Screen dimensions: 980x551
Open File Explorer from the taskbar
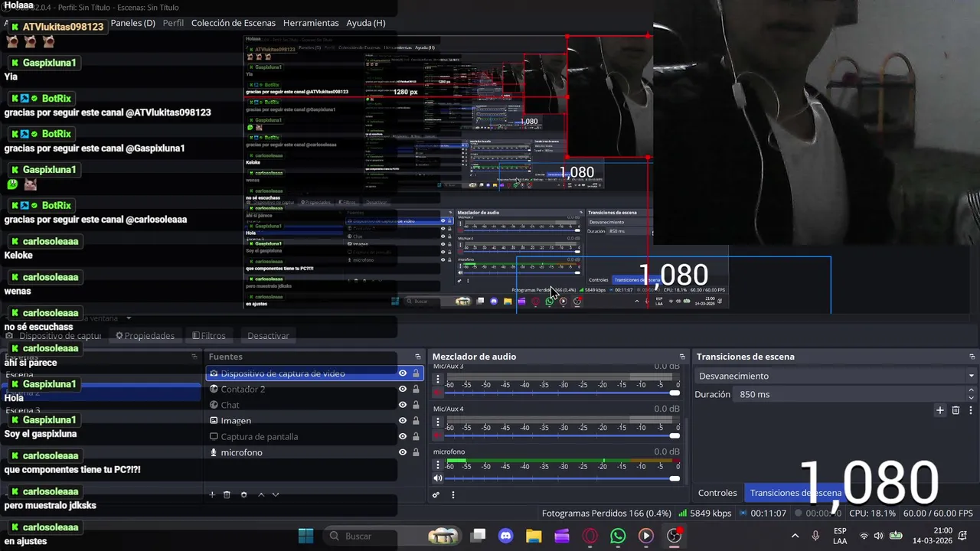pyautogui.click(x=534, y=536)
